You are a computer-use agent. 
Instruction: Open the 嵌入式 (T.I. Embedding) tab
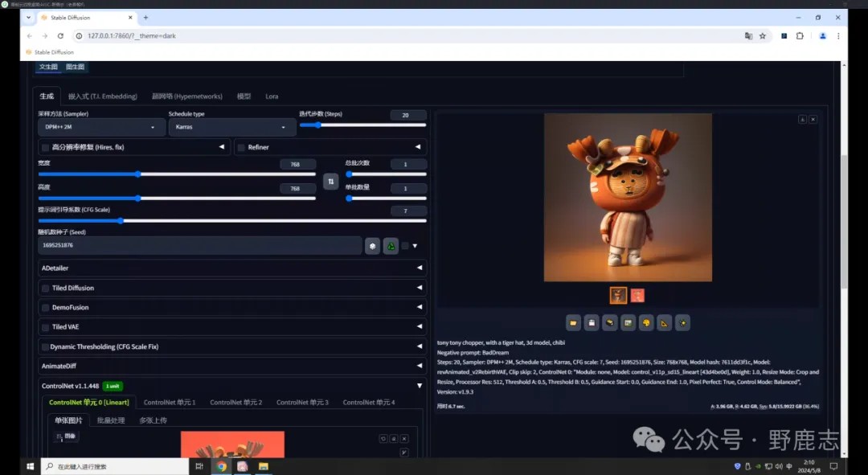(102, 96)
